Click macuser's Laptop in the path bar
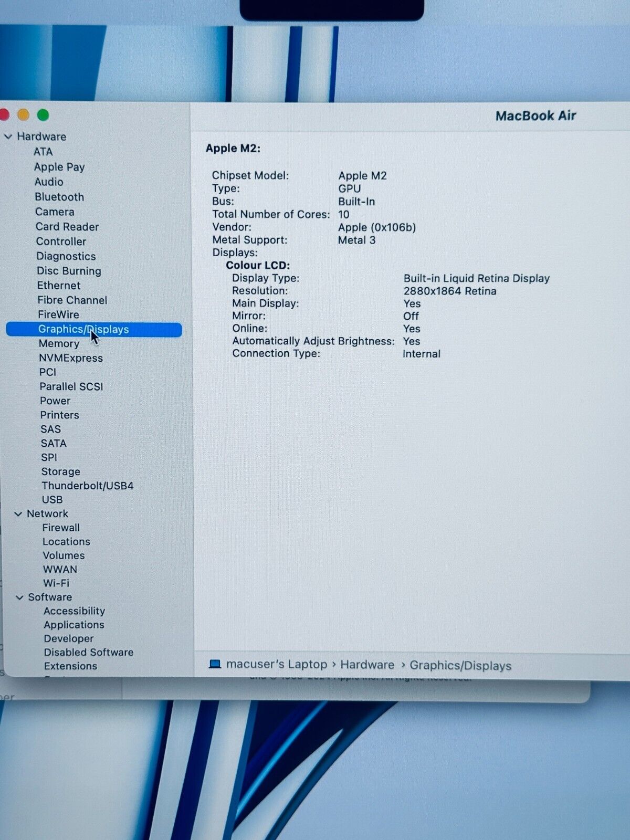The height and width of the screenshot is (840, 630). (x=277, y=664)
